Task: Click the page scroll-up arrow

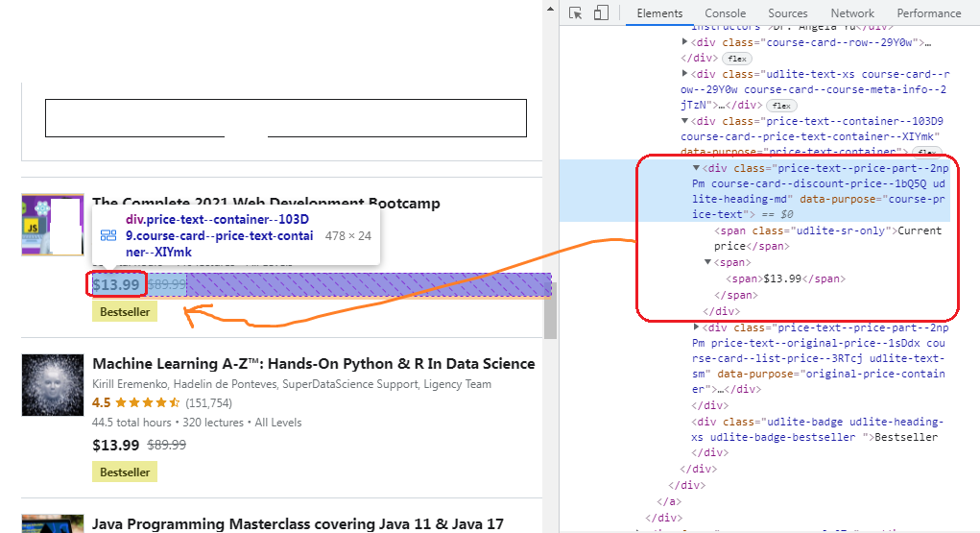Action: [x=550, y=9]
